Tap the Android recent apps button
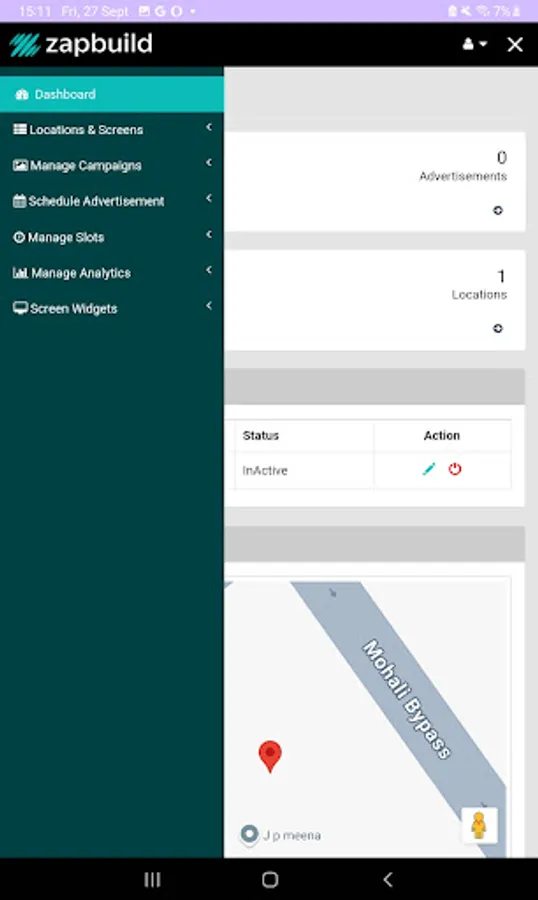Image resolution: width=538 pixels, height=900 pixels. point(152,879)
